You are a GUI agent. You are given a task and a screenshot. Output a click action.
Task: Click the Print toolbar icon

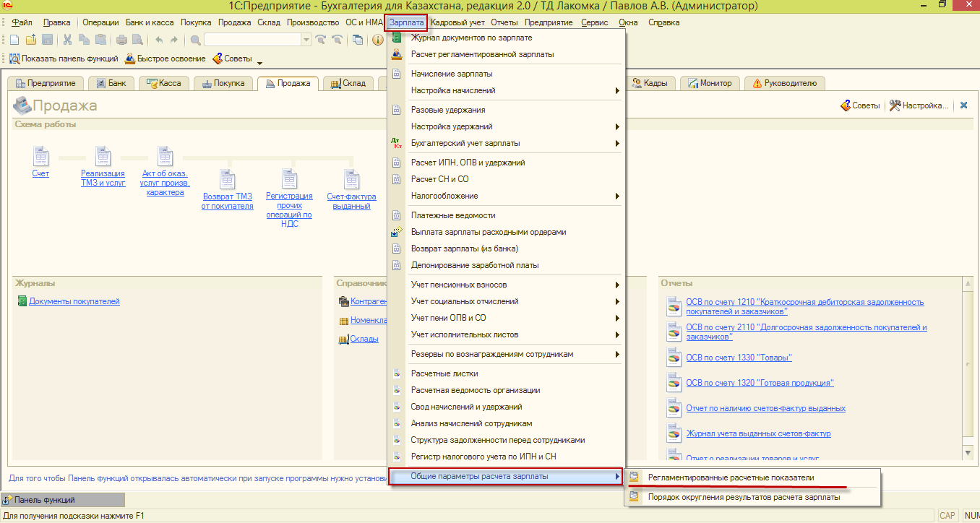[121, 40]
